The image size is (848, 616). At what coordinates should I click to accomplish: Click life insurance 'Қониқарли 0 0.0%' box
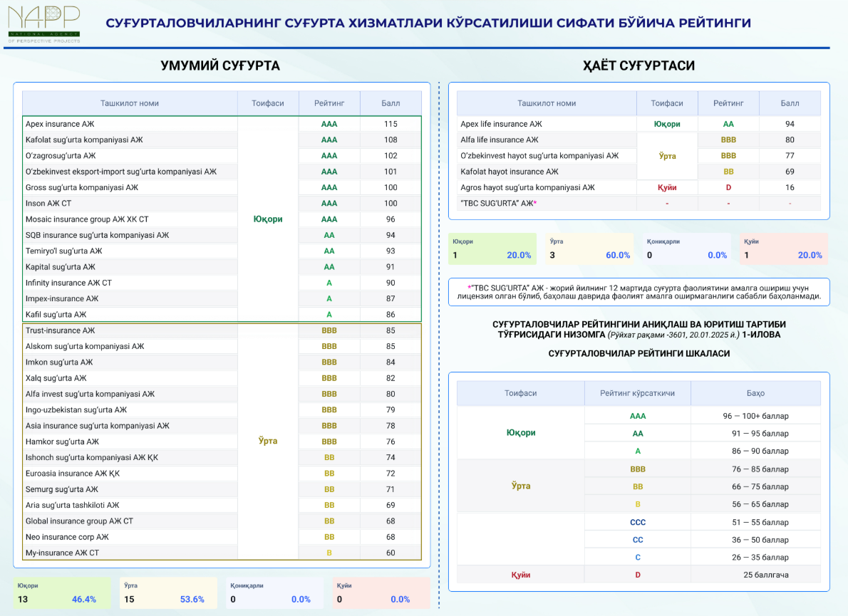pyautogui.click(x=686, y=249)
